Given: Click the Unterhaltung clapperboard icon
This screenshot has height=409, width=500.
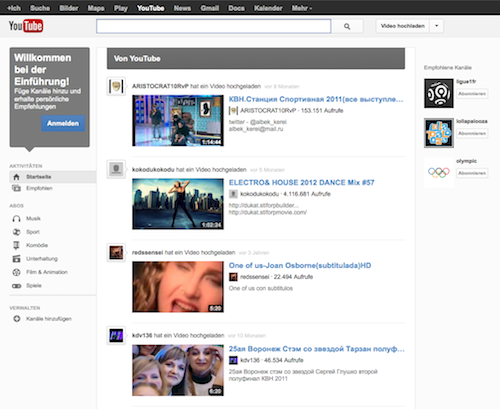Looking at the screenshot, I should point(16,259).
